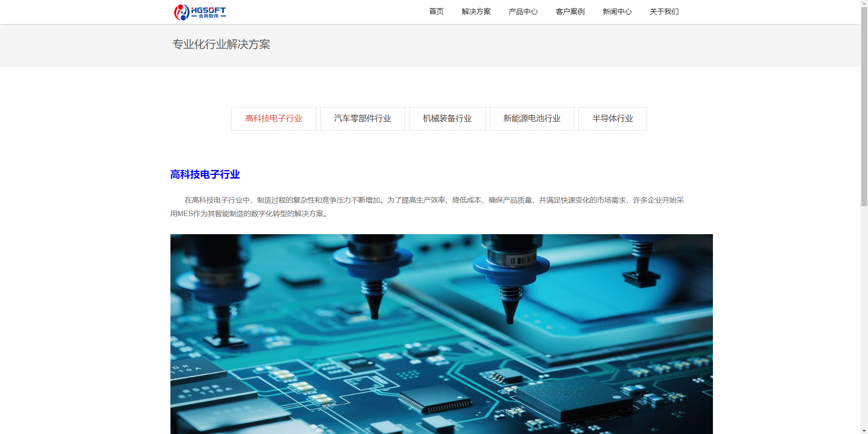Click the paragraph about MES digital transformation
The height and width of the screenshot is (434, 868).
(427, 207)
